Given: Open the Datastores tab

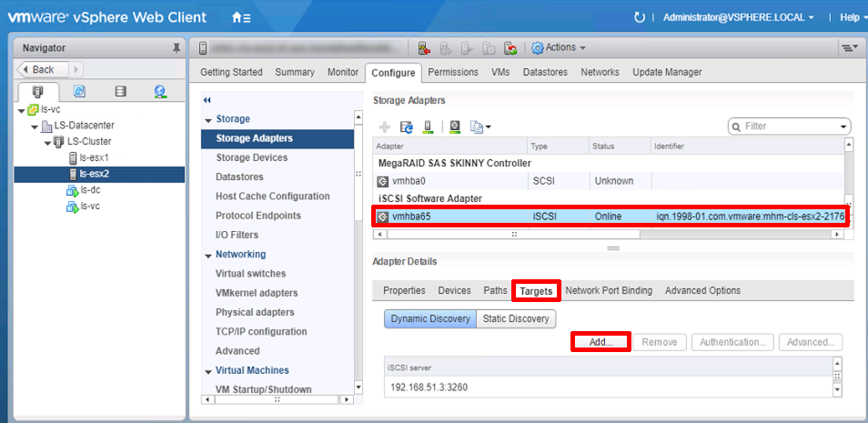Looking at the screenshot, I should [x=545, y=72].
